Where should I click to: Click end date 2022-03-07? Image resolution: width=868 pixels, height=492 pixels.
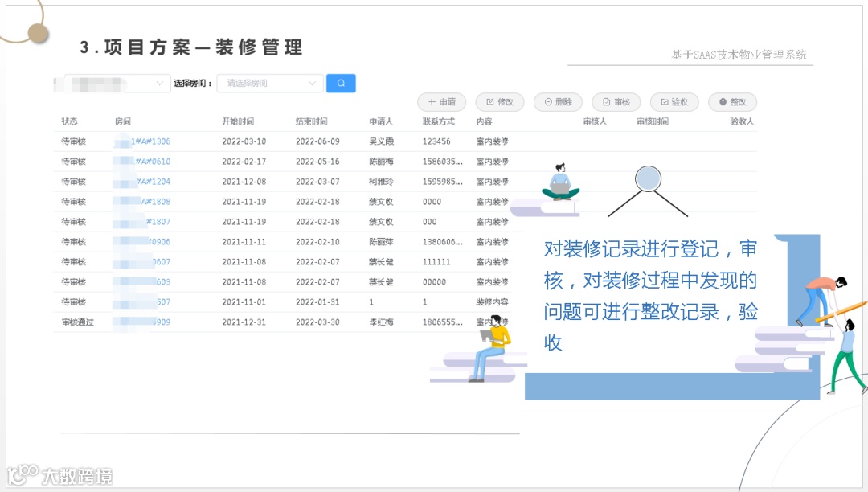(317, 182)
